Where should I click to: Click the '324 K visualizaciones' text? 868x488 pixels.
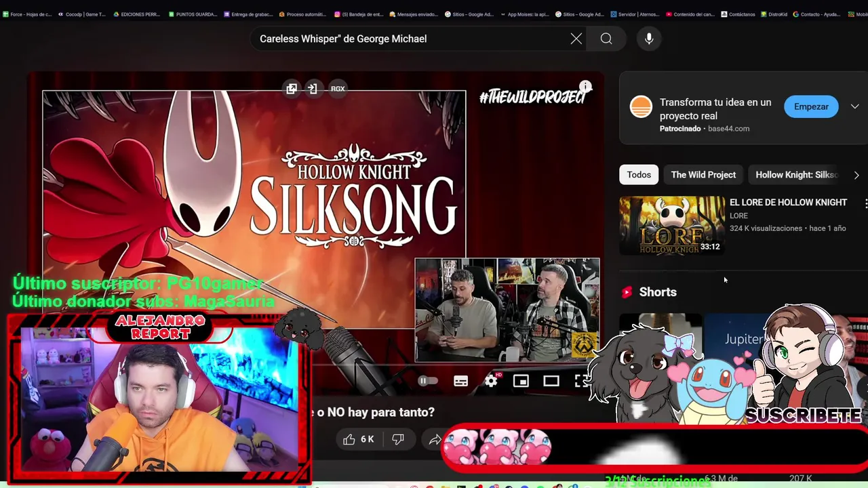pyautogui.click(x=766, y=228)
